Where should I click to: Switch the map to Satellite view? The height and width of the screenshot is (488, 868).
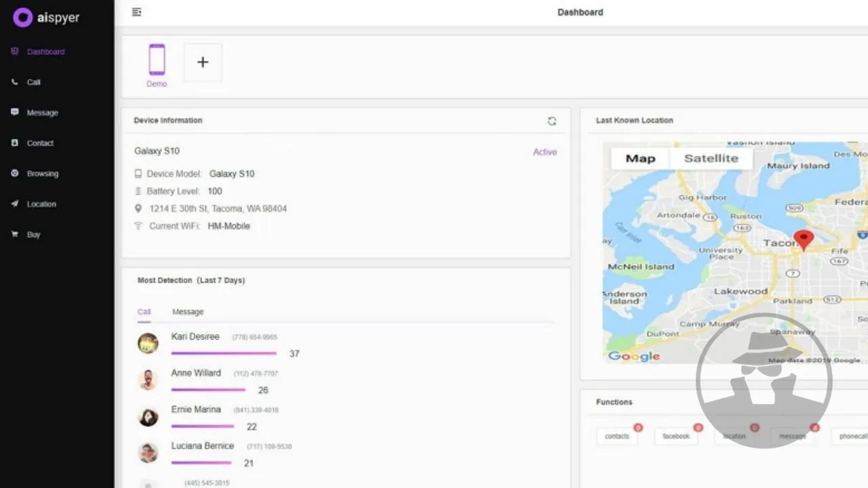[x=711, y=159]
